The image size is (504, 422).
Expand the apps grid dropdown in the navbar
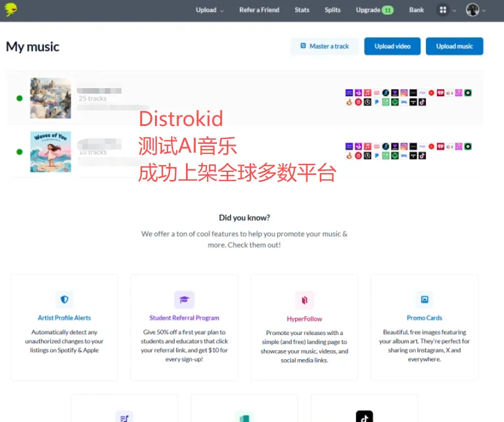[x=442, y=9]
